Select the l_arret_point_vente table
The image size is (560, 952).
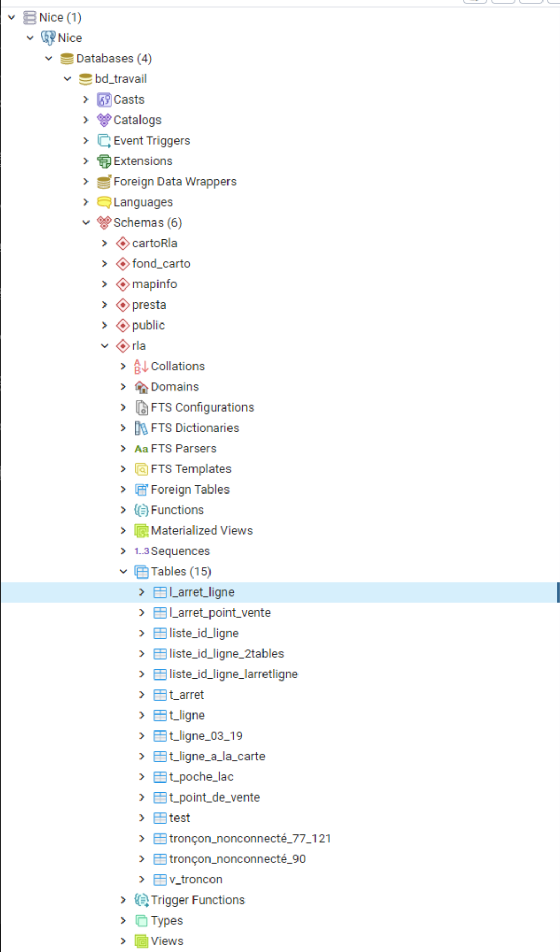(220, 613)
